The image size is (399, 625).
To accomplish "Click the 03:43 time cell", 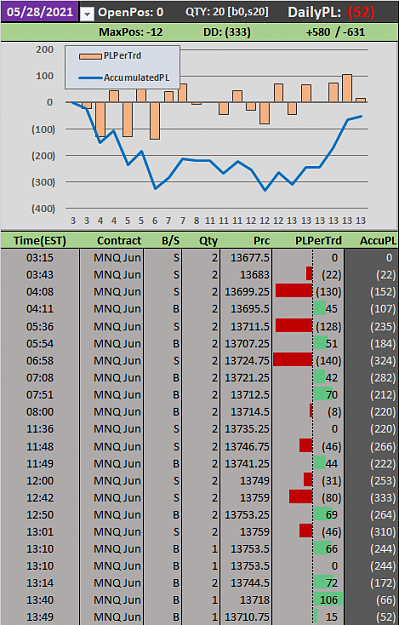I will tap(40, 275).
